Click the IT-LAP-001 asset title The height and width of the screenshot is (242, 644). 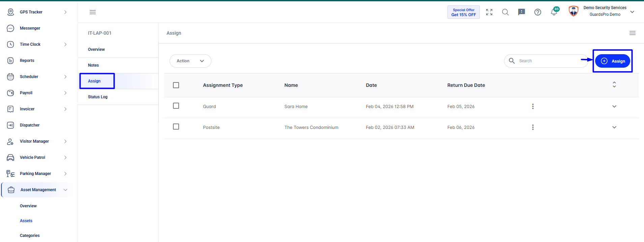coord(99,33)
